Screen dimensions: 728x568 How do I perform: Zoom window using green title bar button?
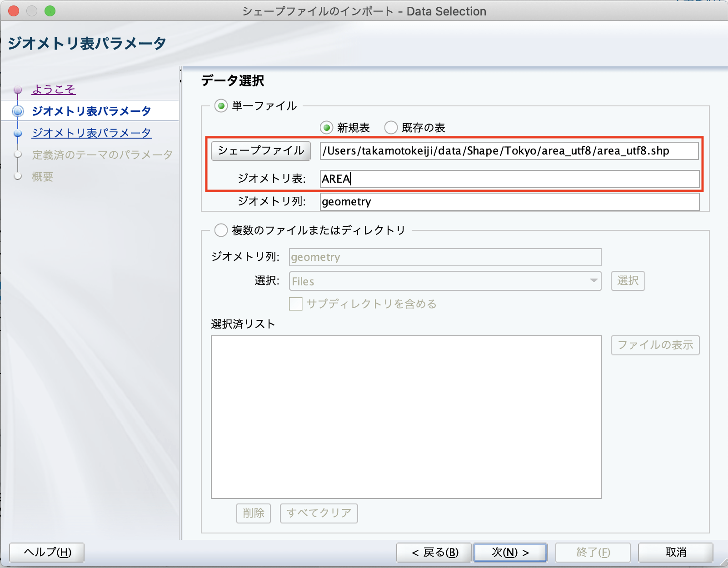click(50, 11)
